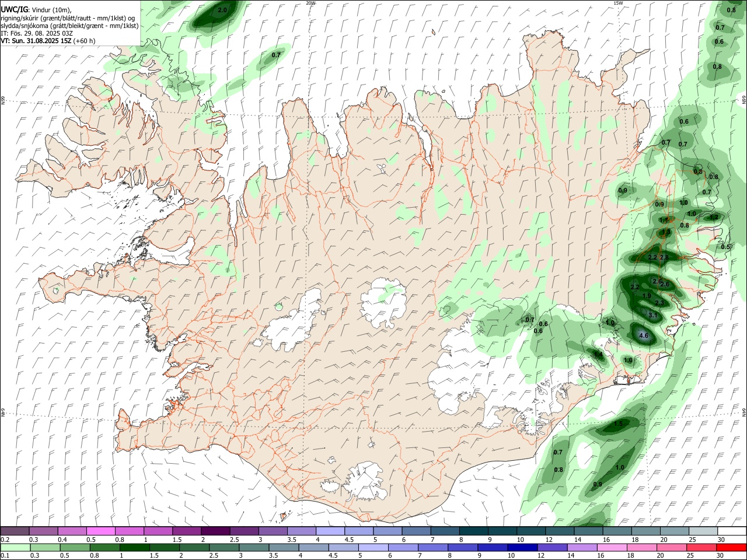Pick the darkest purple swatch in snow legend
The image size is (747, 560).
click(215, 531)
